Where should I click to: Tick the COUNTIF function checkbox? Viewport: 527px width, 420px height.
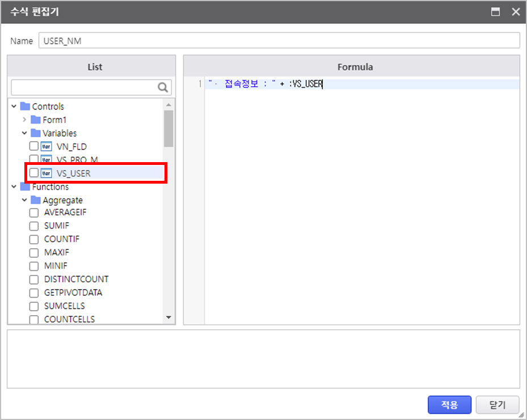pyautogui.click(x=33, y=239)
